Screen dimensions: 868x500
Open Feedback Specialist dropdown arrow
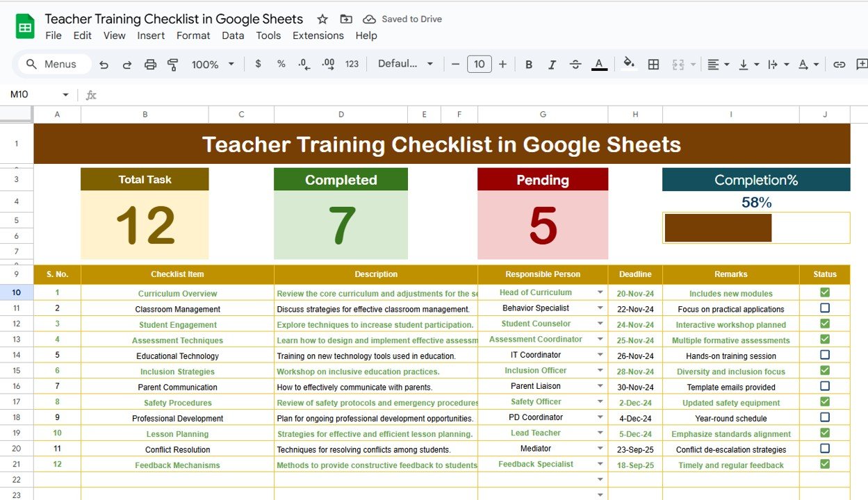coord(600,465)
